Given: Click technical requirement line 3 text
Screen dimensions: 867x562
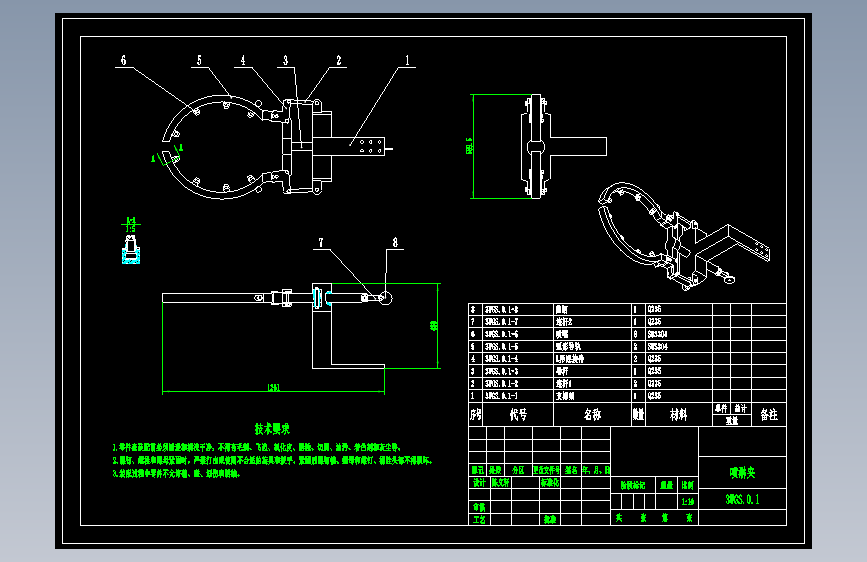Looking at the screenshot, I should click(x=176, y=473).
